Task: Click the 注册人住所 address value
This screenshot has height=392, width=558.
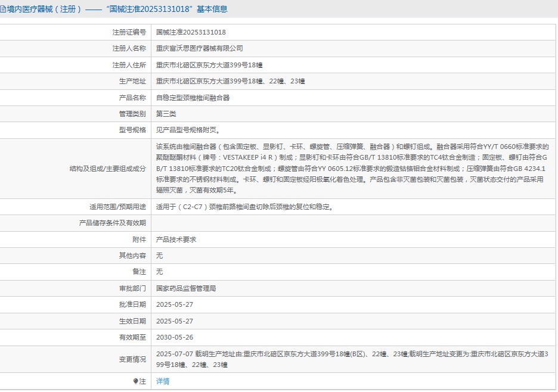Action: point(209,65)
